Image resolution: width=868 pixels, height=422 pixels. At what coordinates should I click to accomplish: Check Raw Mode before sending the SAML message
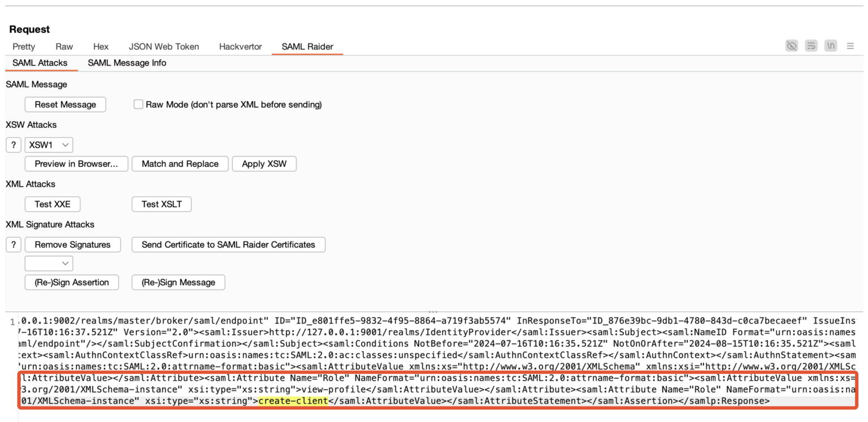coord(138,104)
